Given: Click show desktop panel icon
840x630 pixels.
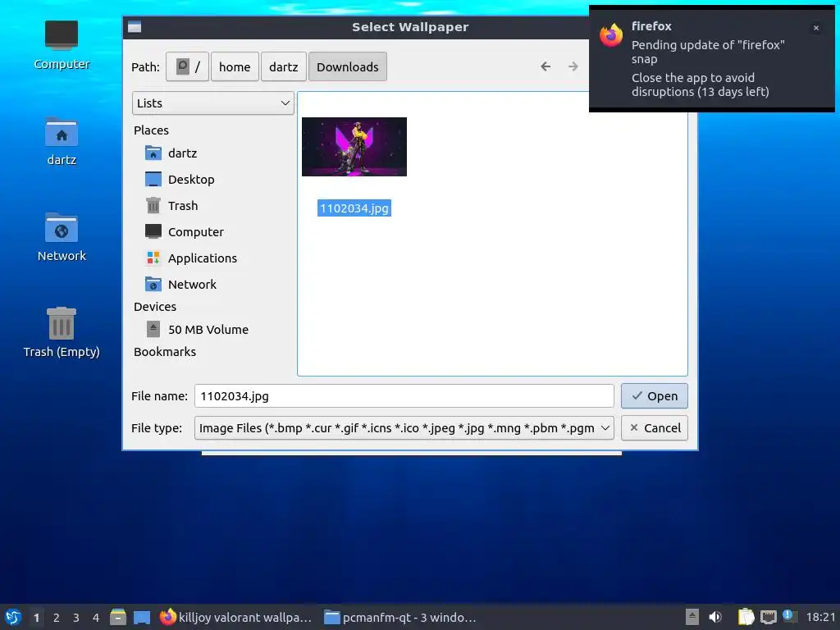Looking at the screenshot, I should [x=142, y=618].
